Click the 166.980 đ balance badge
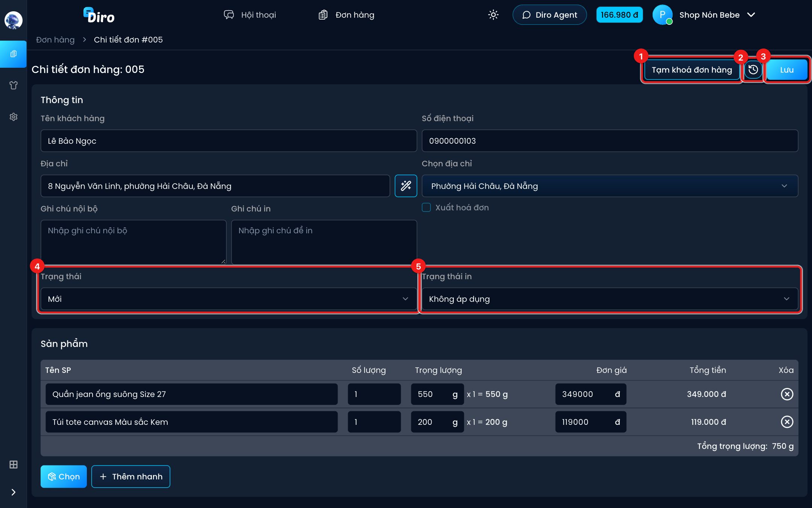Image resolution: width=812 pixels, height=508 pixels. tap(619, 15)
